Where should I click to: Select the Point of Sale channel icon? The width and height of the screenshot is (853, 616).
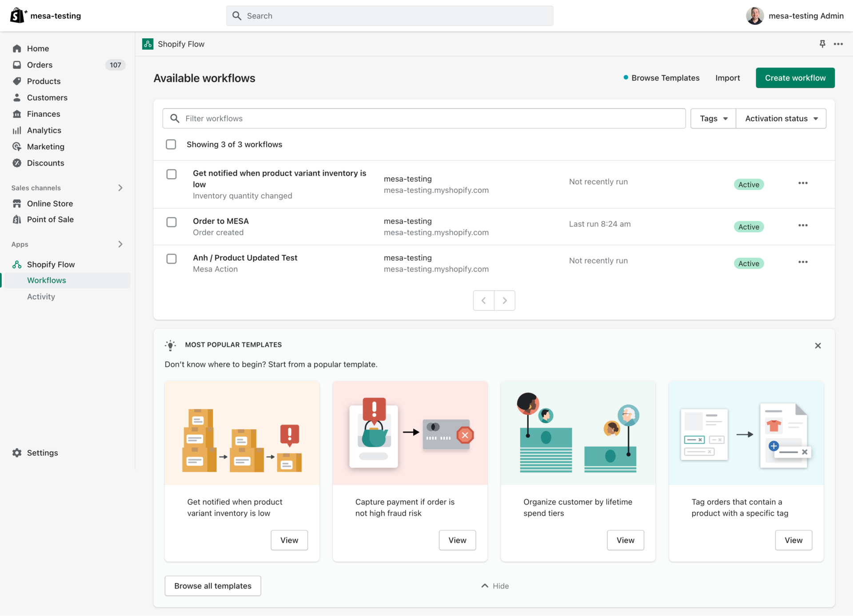pyautogui.click(x=17, y=219)
